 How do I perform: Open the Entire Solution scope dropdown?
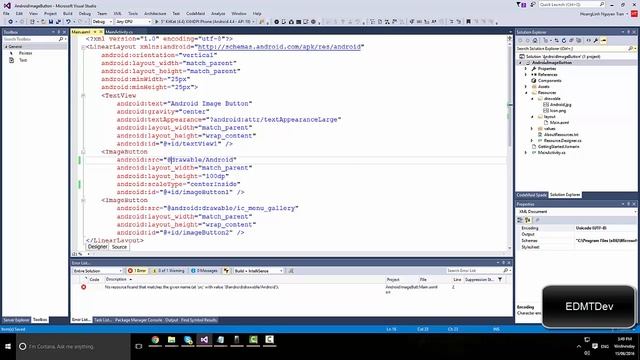97,271
